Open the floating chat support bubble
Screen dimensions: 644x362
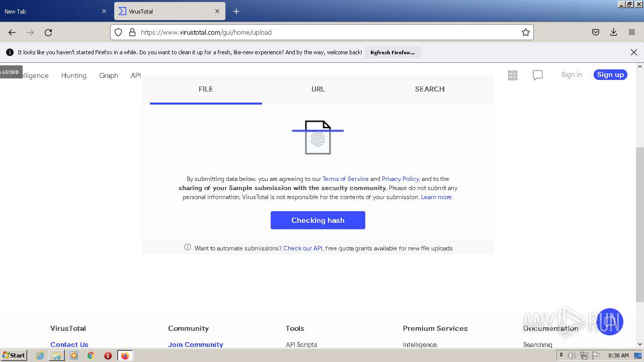pos(610,322)
